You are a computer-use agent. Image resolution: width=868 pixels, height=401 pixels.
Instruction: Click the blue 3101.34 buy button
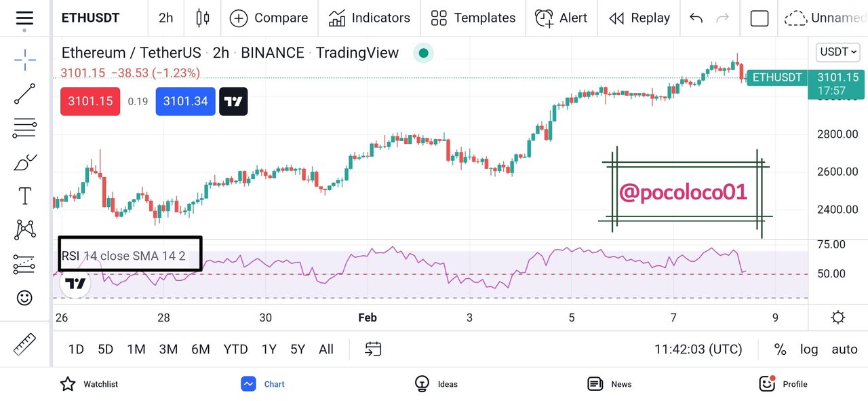click(186, 101)
